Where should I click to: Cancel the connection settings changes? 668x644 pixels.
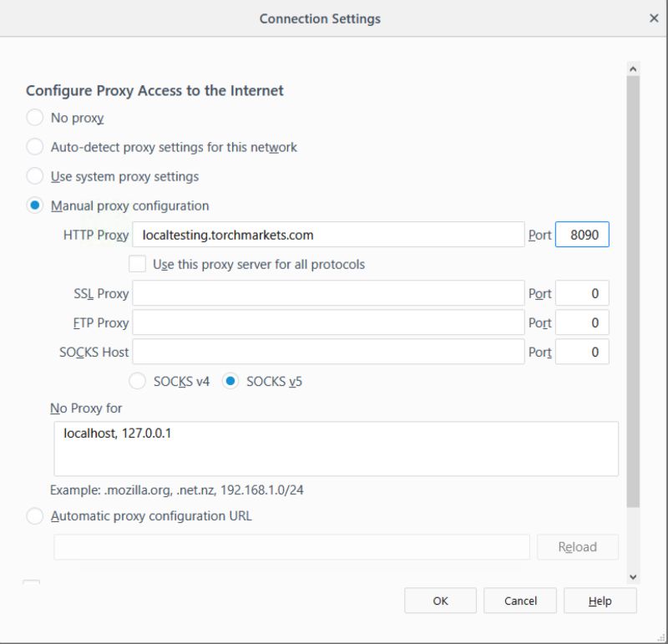click(519, 601)
